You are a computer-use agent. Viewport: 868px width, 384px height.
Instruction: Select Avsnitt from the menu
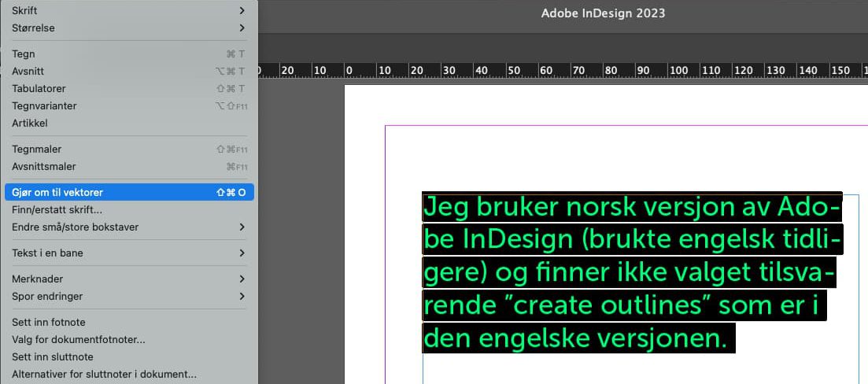click(x=28, y=72)
